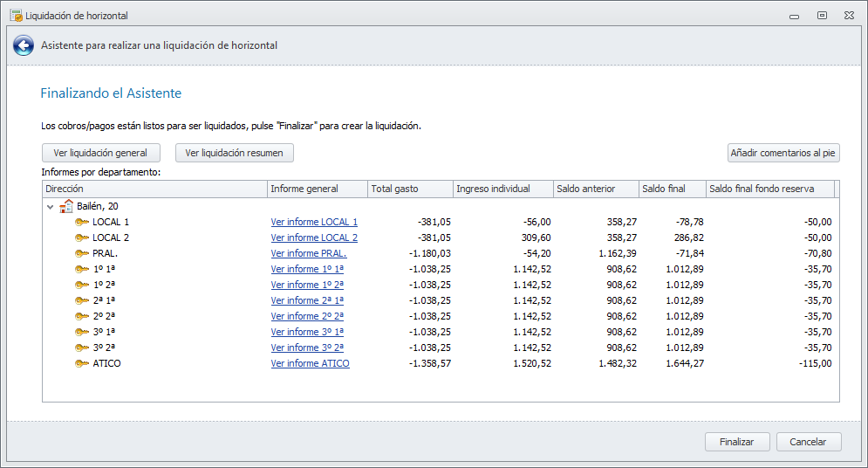The width and height of the screenshot is (868, 468).
Task: Click Añadir comentarios al pie button
Action: pos(783,153)
